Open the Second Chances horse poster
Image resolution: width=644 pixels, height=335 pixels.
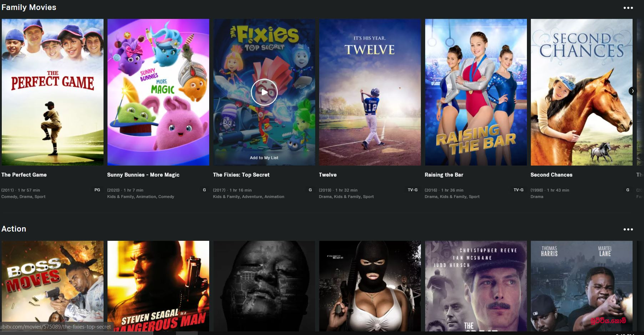(582, 92)
